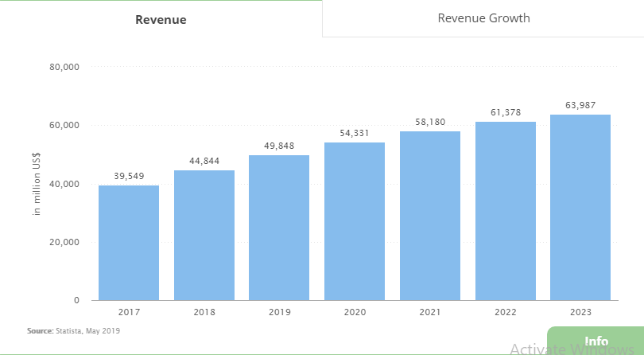This screenshot has height=355, width=644.
Task: Click the 39,549 data label
Action: point(129,176)
